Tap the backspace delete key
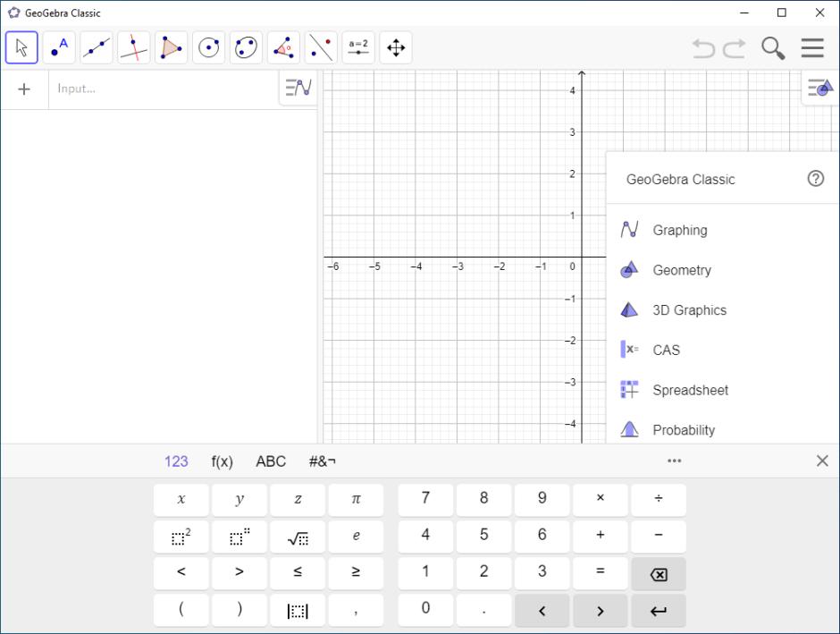840x634 pixels. (659, 573)
